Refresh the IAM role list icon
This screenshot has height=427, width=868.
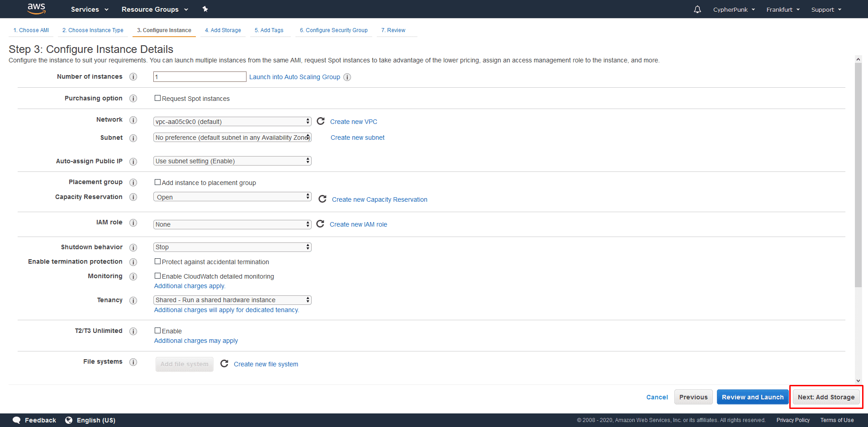(x=320, y=224)
